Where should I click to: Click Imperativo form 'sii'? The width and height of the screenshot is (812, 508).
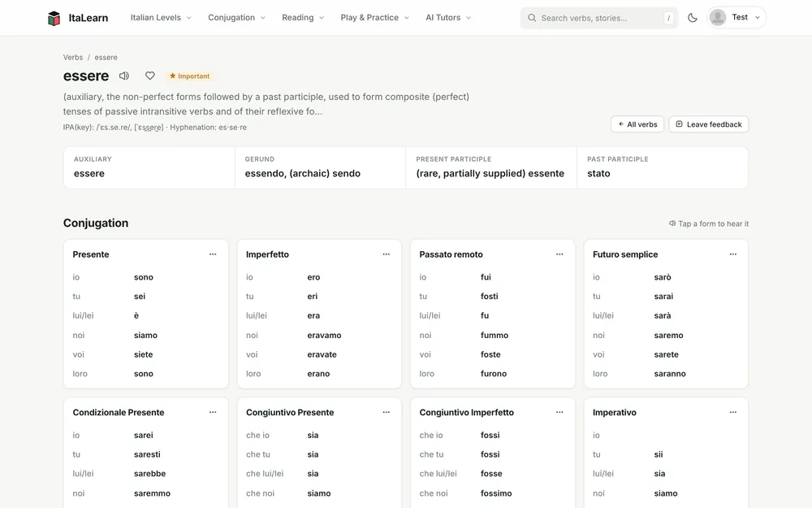pyautogui.click(x=659, y=454)
